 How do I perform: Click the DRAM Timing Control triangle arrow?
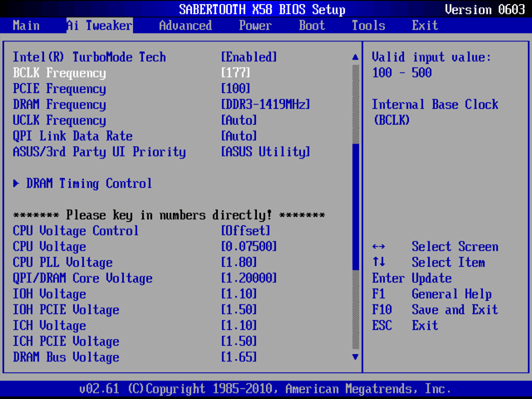pos(16,184)
